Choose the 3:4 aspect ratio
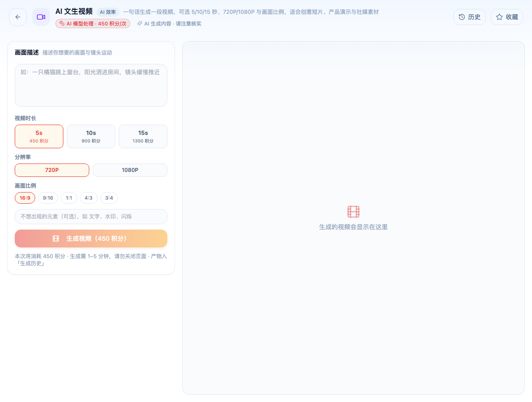This screenshot has width=532, height=402. [x=109, y=198]
